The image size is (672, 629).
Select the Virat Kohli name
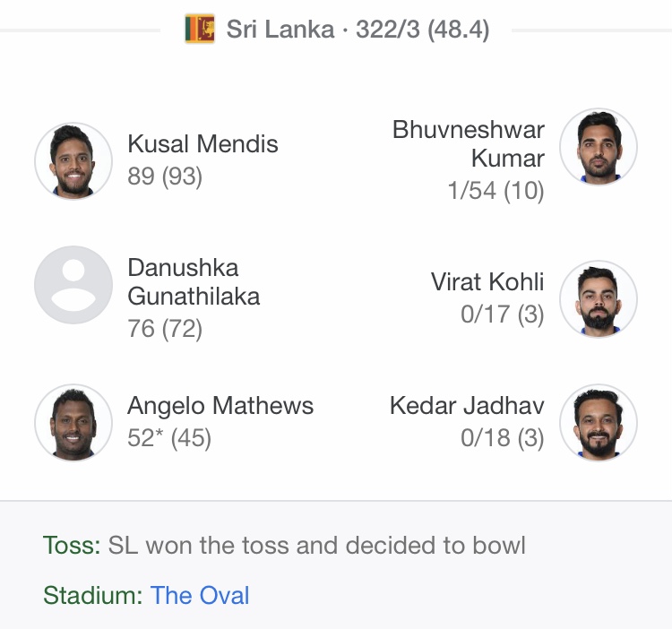point(487,282)
